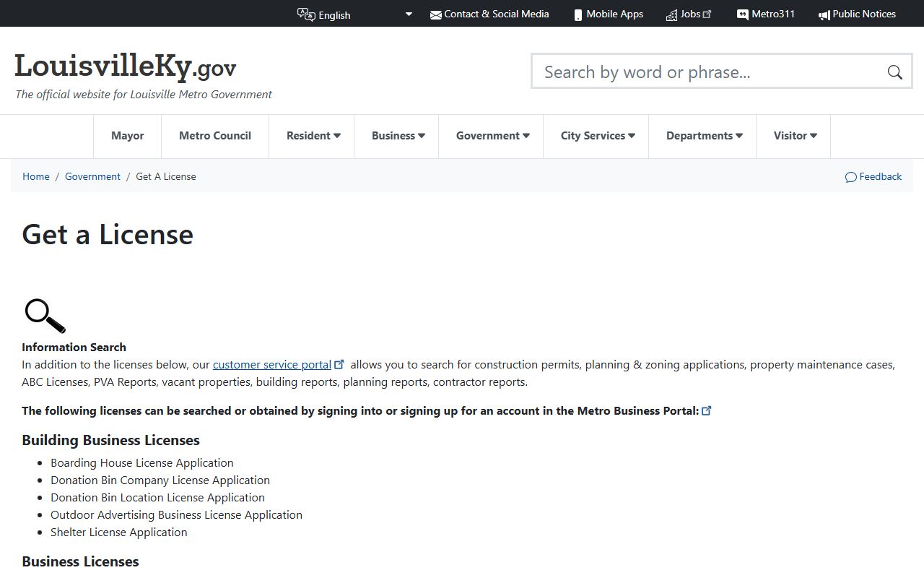Viewport: 924px width, 578px height.
Task: Click the search magnifier icon in search box
Action: tap(894, 72)
